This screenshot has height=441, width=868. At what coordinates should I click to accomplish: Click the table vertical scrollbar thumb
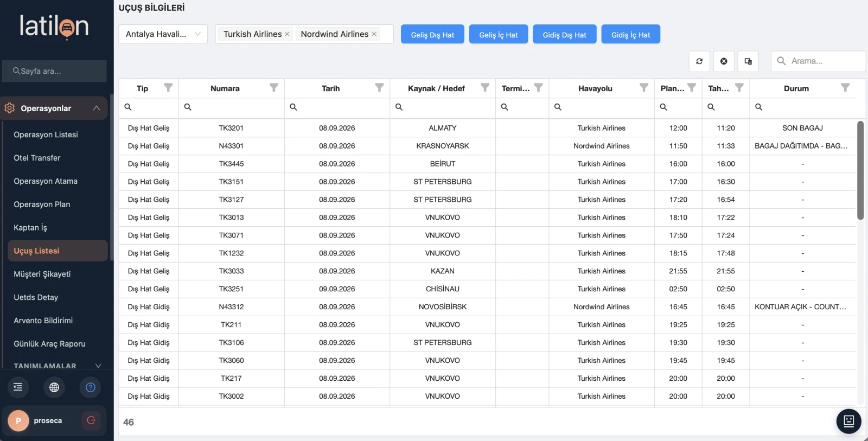(860, 170)
